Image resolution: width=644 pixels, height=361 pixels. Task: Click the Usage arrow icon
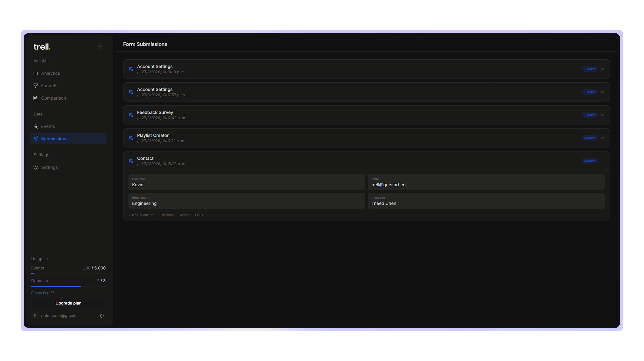pos(47,259)
